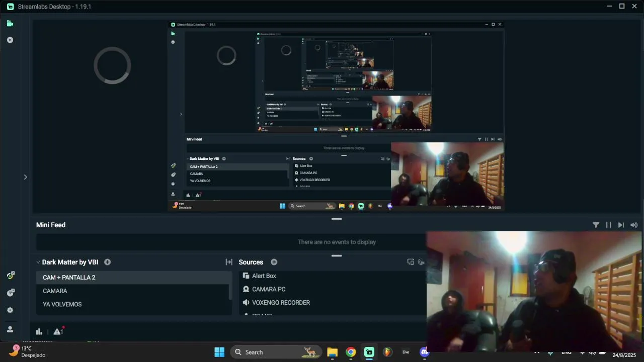This screenshot has height=362, width=644.
Task: Add a new source with the plus
Action: point(274,262)
